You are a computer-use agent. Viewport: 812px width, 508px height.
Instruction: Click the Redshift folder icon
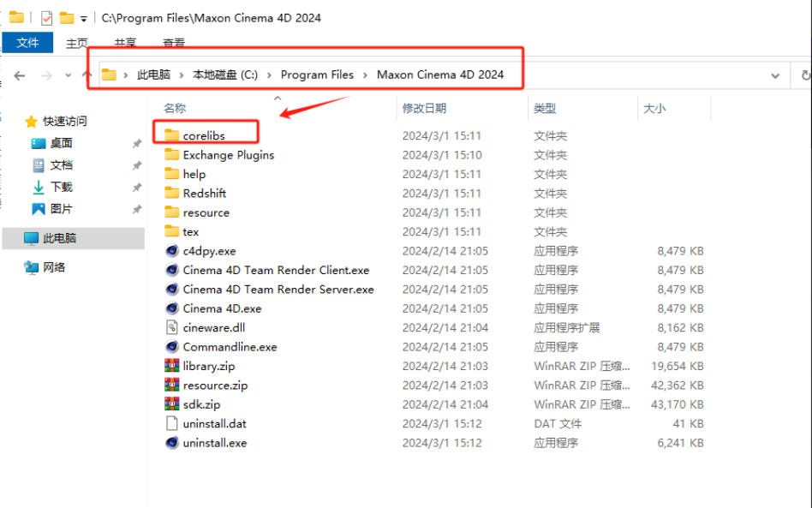pos(171,193)
